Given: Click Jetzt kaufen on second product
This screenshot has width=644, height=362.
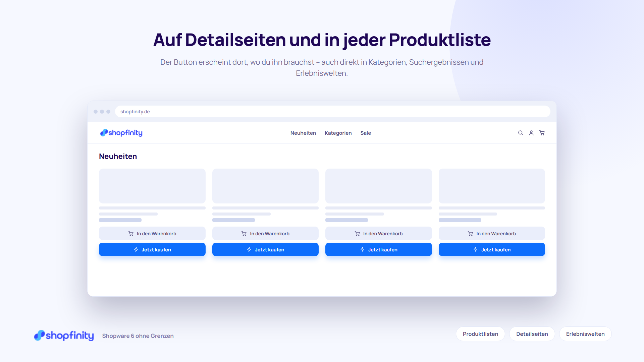Looking at the screenshot, I should click(x=265, y=249).
